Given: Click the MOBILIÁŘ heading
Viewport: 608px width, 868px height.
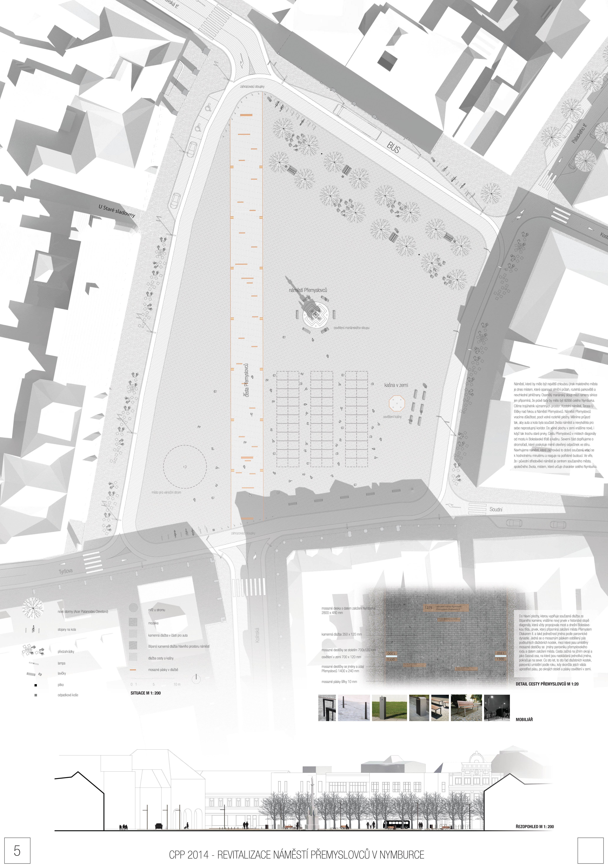Looking at the screenshot, I should click(x=524, y=719).
